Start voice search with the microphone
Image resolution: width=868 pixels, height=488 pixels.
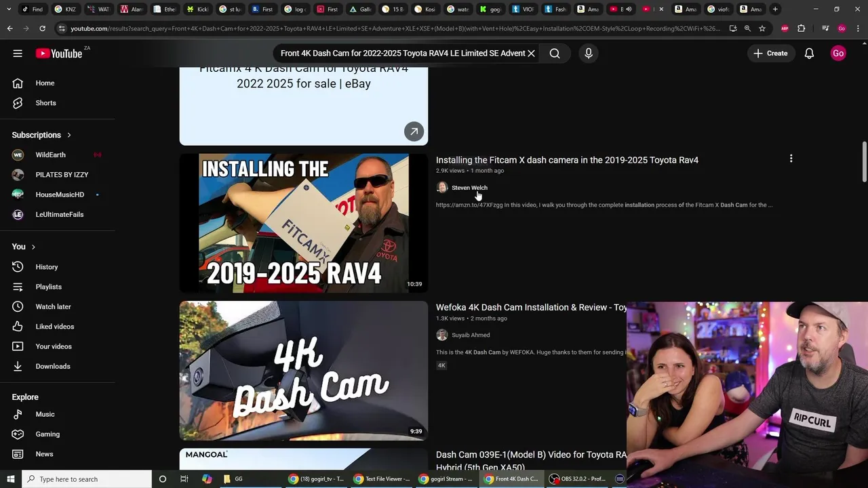[589, 54]
